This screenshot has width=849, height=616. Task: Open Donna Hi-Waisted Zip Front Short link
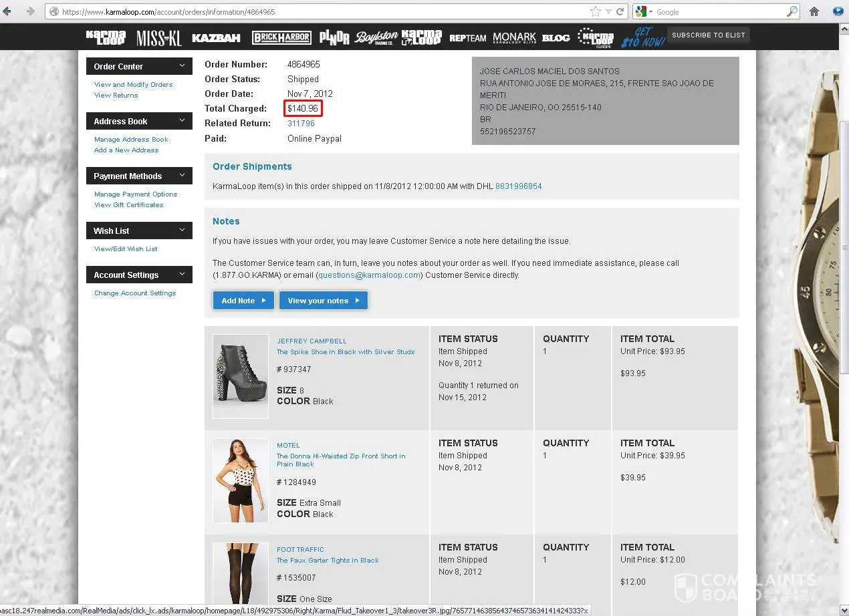tap(341, 460)
